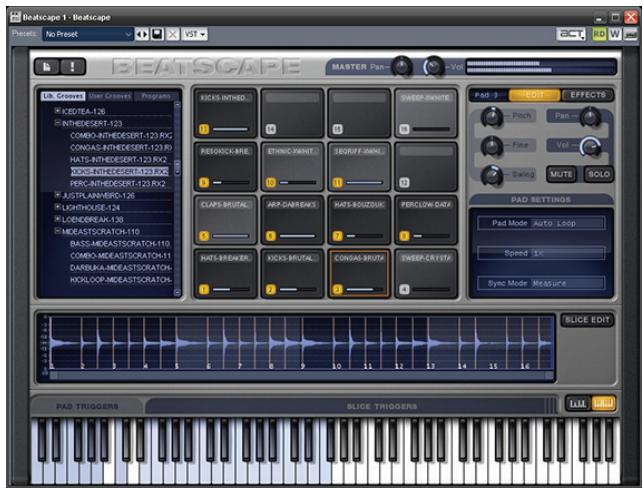This screenshot has width=643, height=489.
Task: Show the PAD TRIGGERS keyboard tab
Action: point(87,406)
